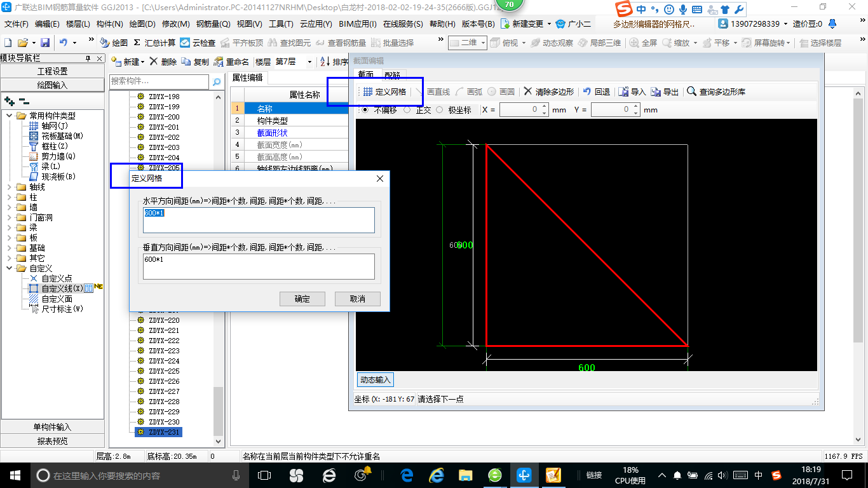Click 复制 copy component icon
Viewport: 868px width, 488px height.
(195, 62)
